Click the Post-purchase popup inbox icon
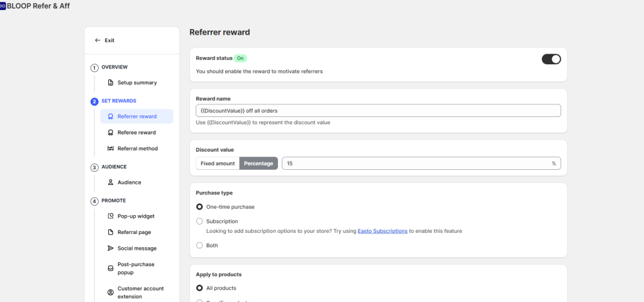 click(111, 268)
